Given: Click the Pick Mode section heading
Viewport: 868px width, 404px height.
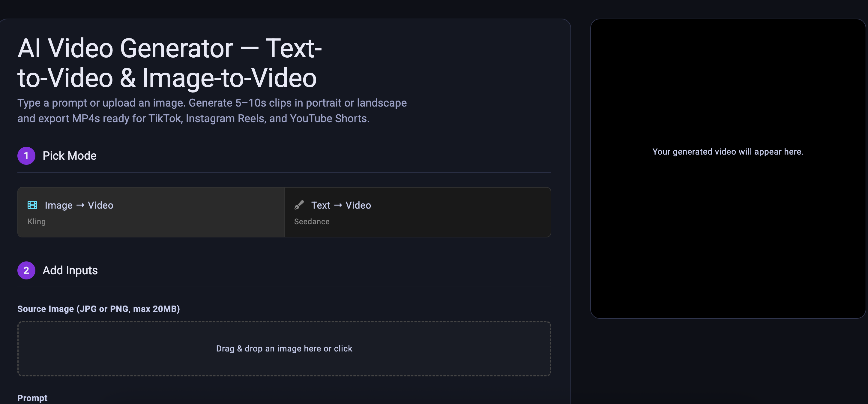Looking at the screenshot, I should click(69, 156).
